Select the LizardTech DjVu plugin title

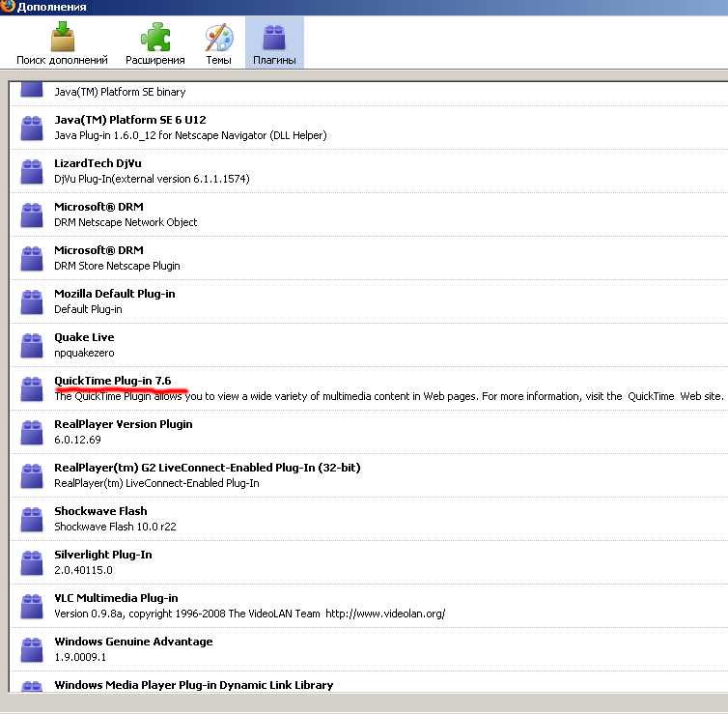pos(98,163)
